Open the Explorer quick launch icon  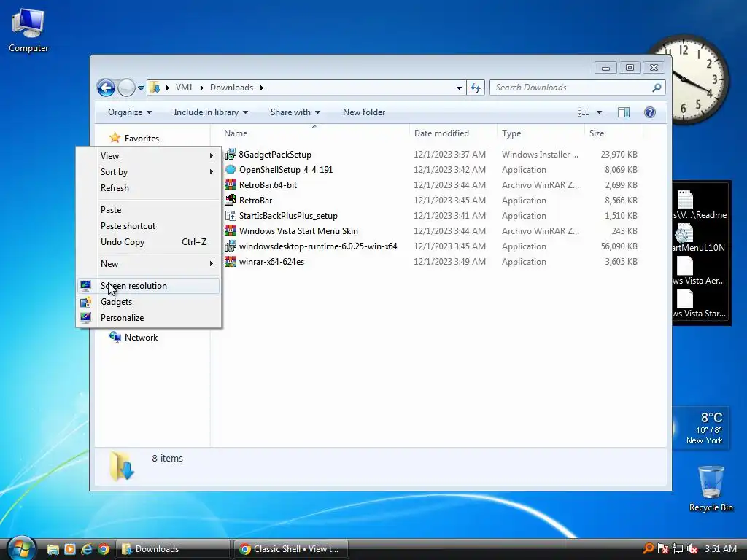(x=53, y=549)
